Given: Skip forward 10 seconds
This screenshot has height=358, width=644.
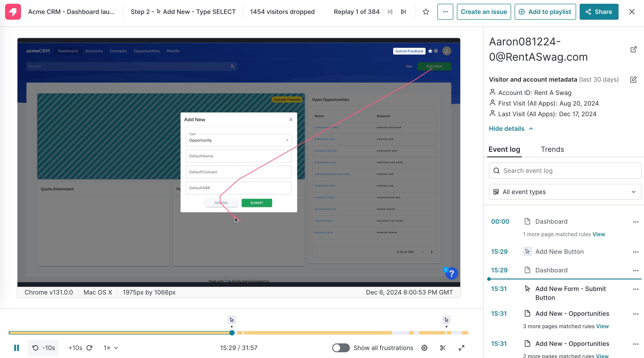Looking at the screenshot, I should tap(80, 348).
